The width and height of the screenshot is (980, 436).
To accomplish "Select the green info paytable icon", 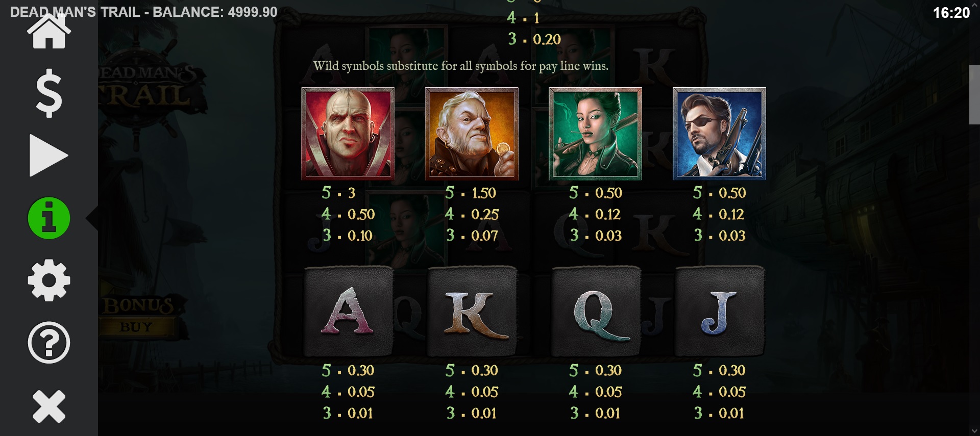I will pos(49,218).
